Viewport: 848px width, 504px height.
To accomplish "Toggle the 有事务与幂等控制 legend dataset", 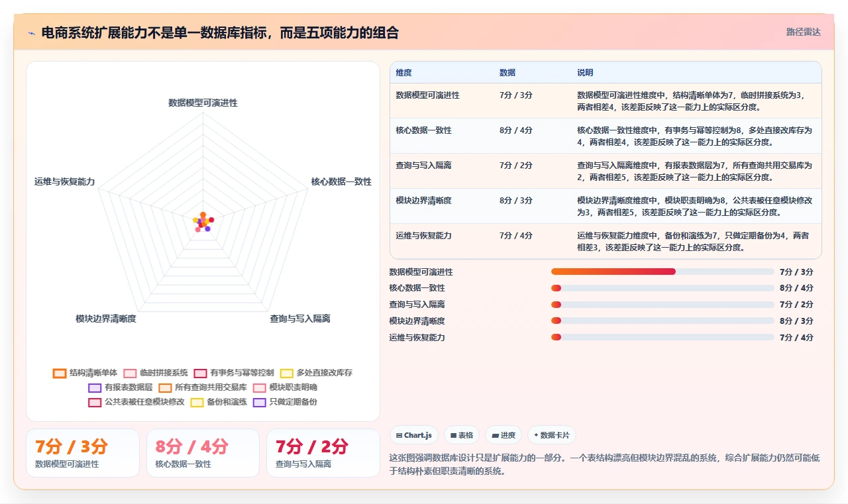I will [x=234, y=373].
